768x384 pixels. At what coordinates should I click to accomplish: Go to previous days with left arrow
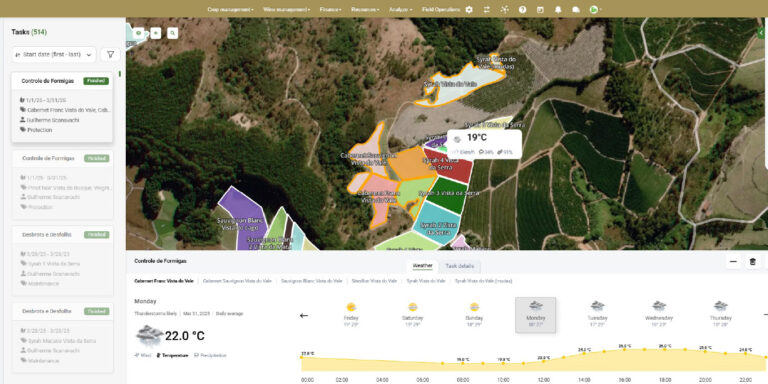(x=304, y=315)
